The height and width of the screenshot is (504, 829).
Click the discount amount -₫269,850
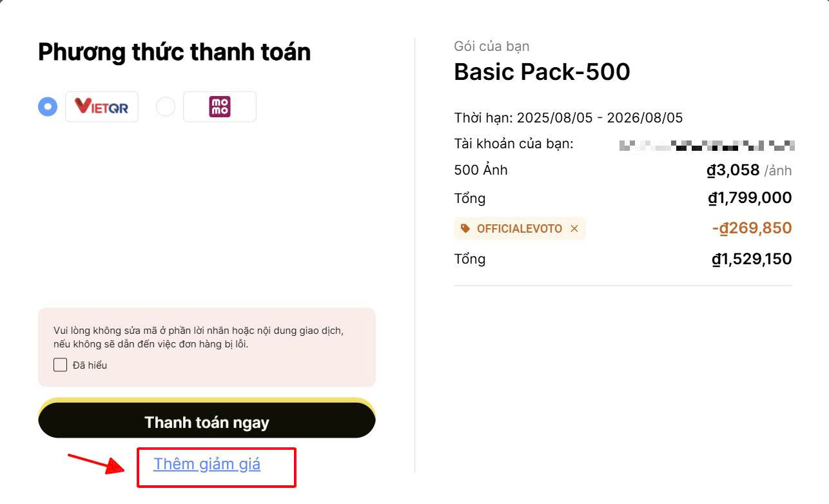[x=752, y=228]
